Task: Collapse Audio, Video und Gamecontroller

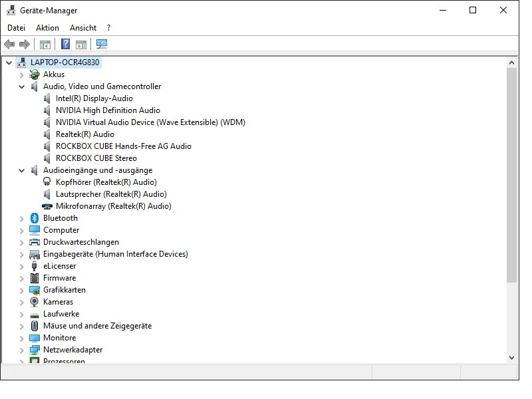Action: click(x=22, y=86)
